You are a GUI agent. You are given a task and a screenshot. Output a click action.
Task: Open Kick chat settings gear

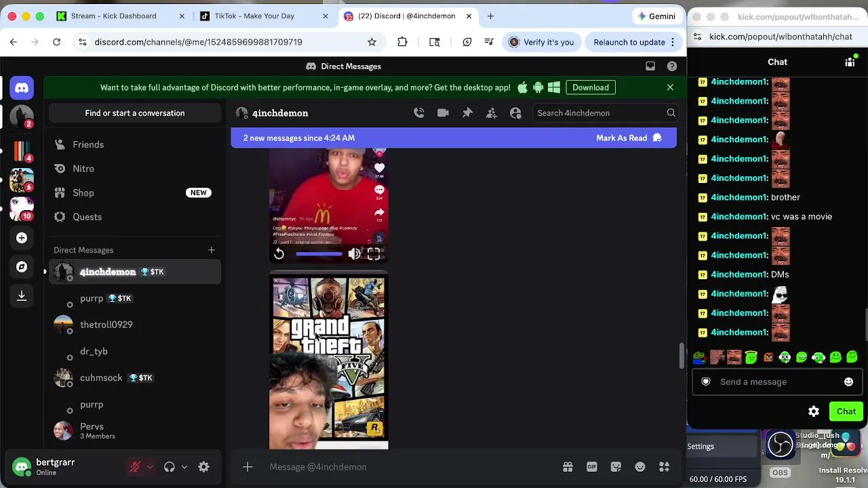pos(814,411)
